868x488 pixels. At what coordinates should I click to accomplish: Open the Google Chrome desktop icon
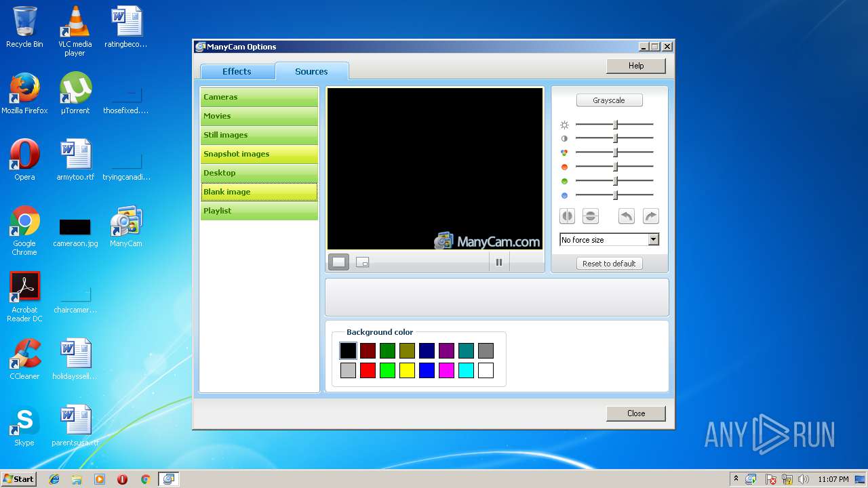[24, 230]
